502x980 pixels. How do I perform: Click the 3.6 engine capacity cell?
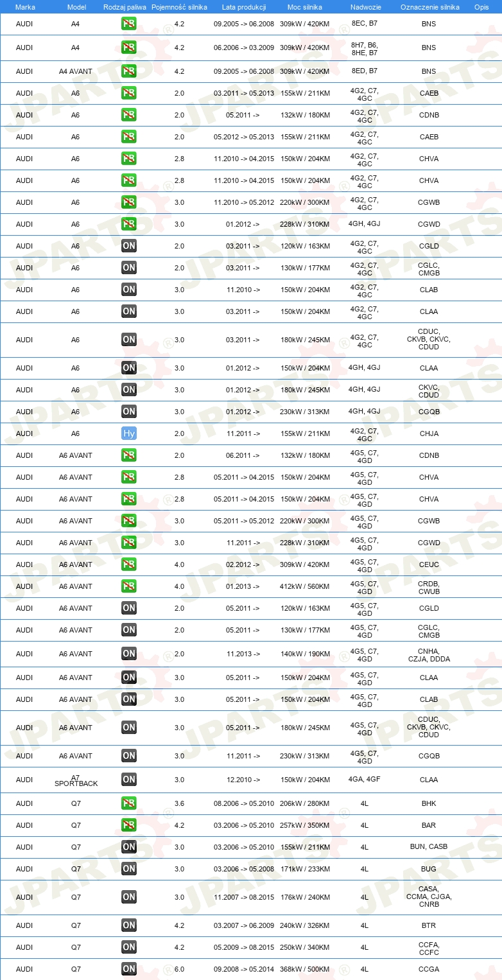179,803
